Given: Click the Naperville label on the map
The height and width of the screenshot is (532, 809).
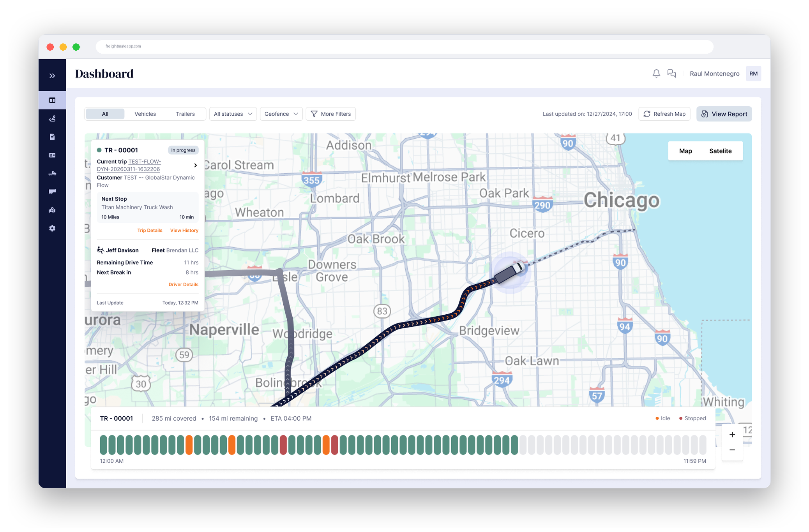Looking at the screenshot, I should [224, 330].
